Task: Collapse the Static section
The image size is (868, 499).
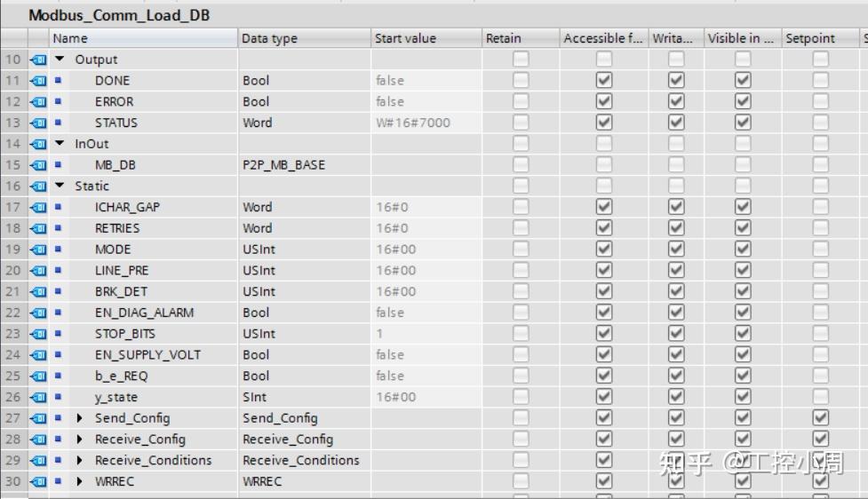Action: tap(60, 186)
